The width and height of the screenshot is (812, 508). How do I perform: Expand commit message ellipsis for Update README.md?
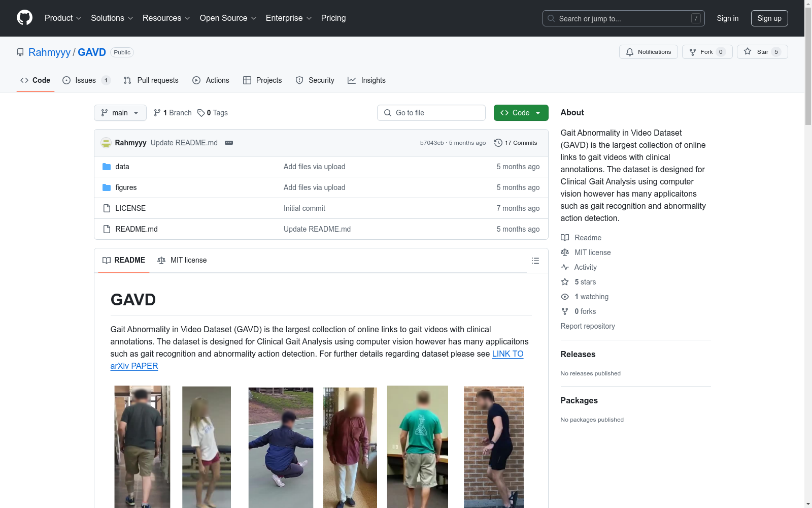[229, 143]
